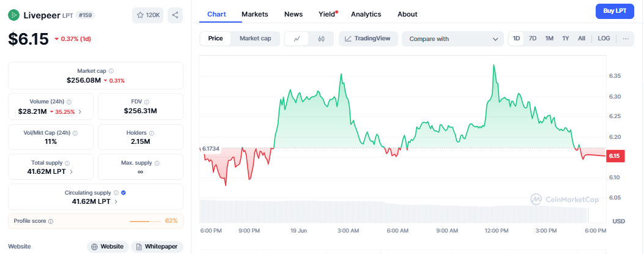This screenshot has height=254, width=644.
Task: Switch to the line chart icon
Action: 297,39
